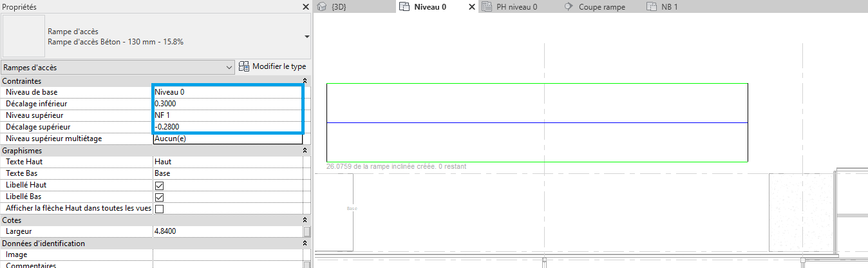Click the ramp type preview thumbnail
The width and height of the screenshot is (868, 268).
point(24,36)
